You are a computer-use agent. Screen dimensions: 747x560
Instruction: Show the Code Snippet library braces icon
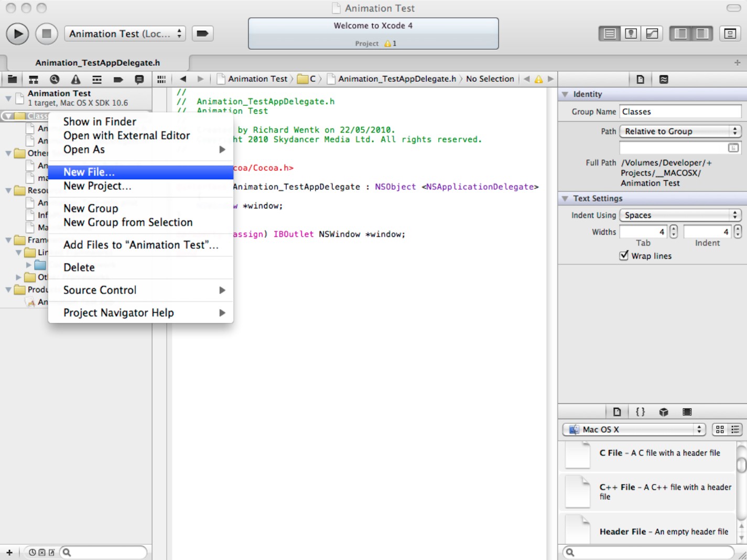[x=640, y=412]
